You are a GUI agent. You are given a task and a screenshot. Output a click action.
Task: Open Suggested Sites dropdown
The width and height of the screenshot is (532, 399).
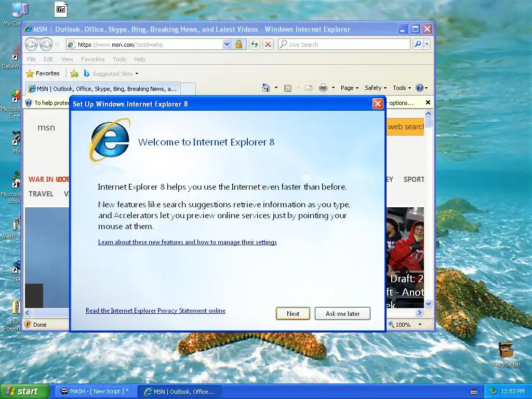tap(111, 74)
